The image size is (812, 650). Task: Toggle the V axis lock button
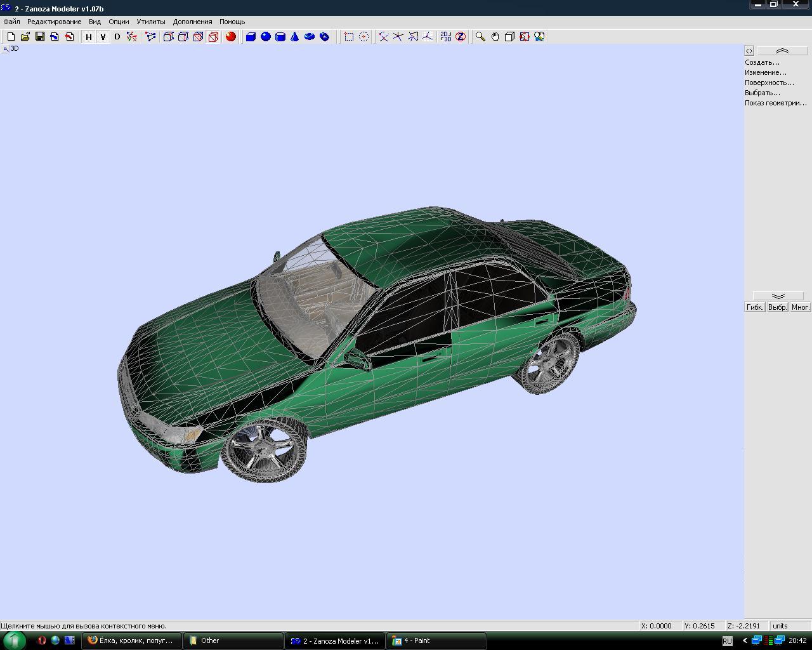(x=103, y=37)
